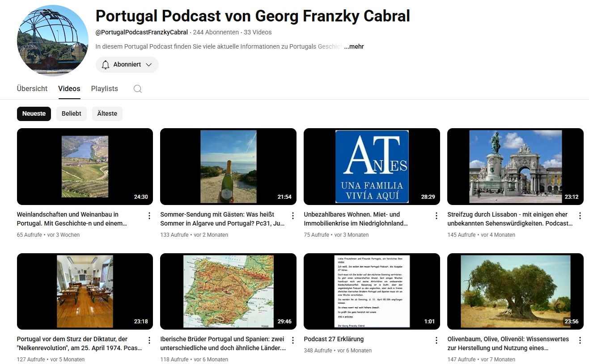This screenshot has height=364, width=589.
Task: Open options menu for Sommer-Sendung video
Action: click(293, 216)
